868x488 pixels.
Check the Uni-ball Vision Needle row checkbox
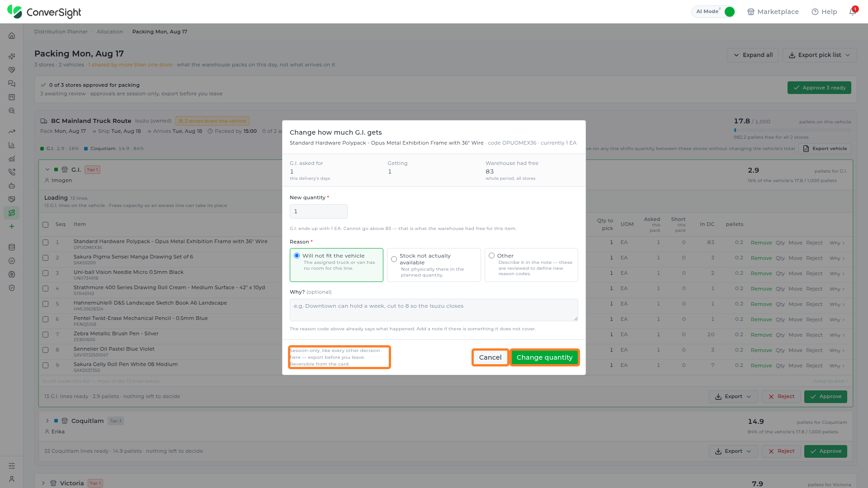(x=45, y=273)
